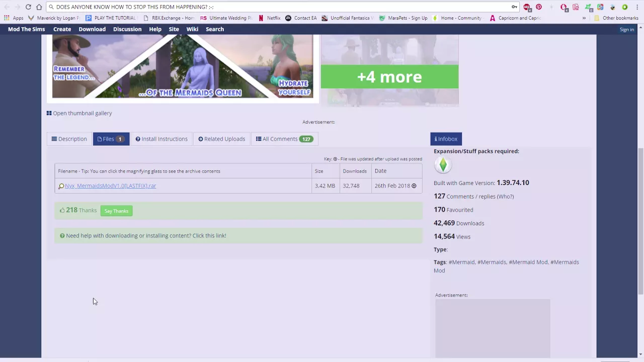
Task: Open the Help menu
Action: tap(155, 29)
